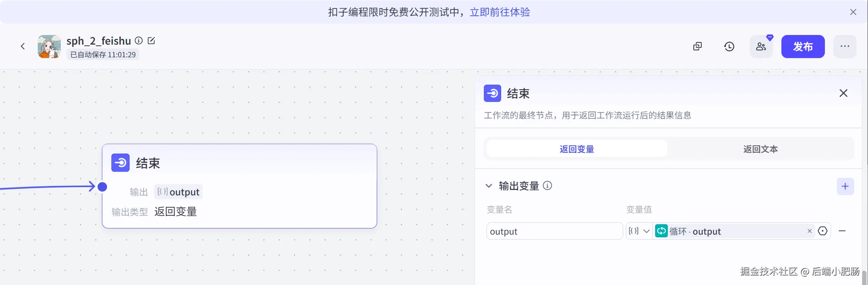
Task: Click the output variable name field
Action: (x=554, y=231)
